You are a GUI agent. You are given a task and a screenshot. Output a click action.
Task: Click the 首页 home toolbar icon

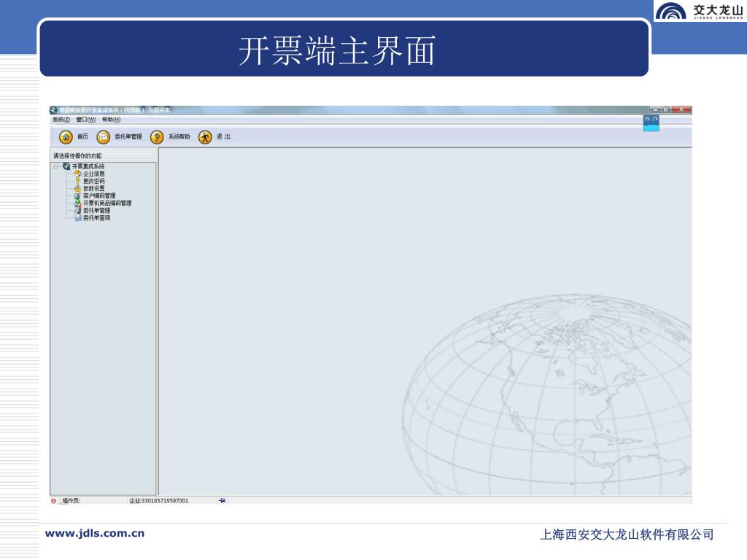coord(66,137)
